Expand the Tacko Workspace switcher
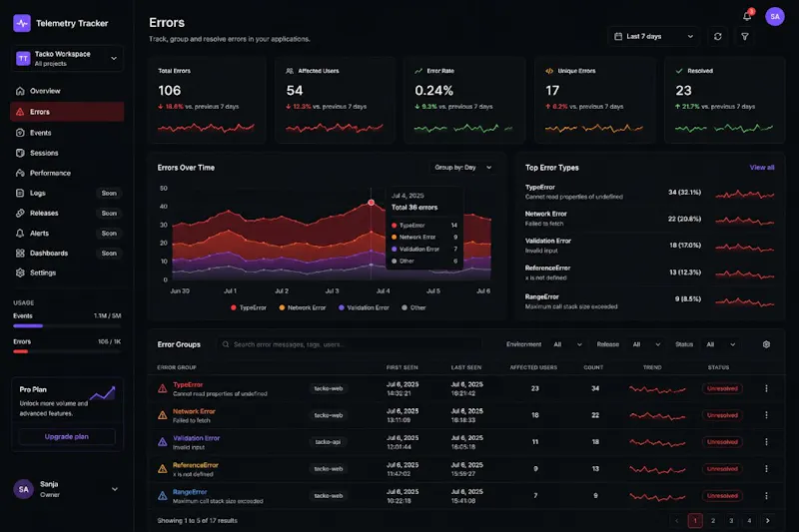Screen dimensions: 799x532 pyautogui.click(x=67, y=59)
